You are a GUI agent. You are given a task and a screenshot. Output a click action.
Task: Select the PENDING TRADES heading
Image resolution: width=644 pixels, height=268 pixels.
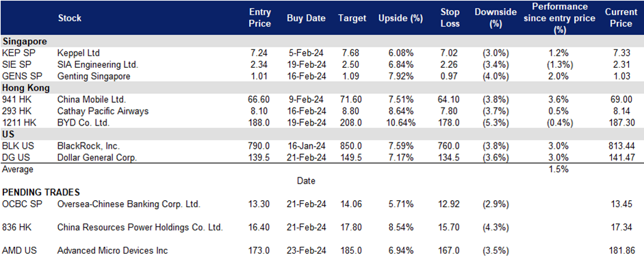tap(41, 193)
